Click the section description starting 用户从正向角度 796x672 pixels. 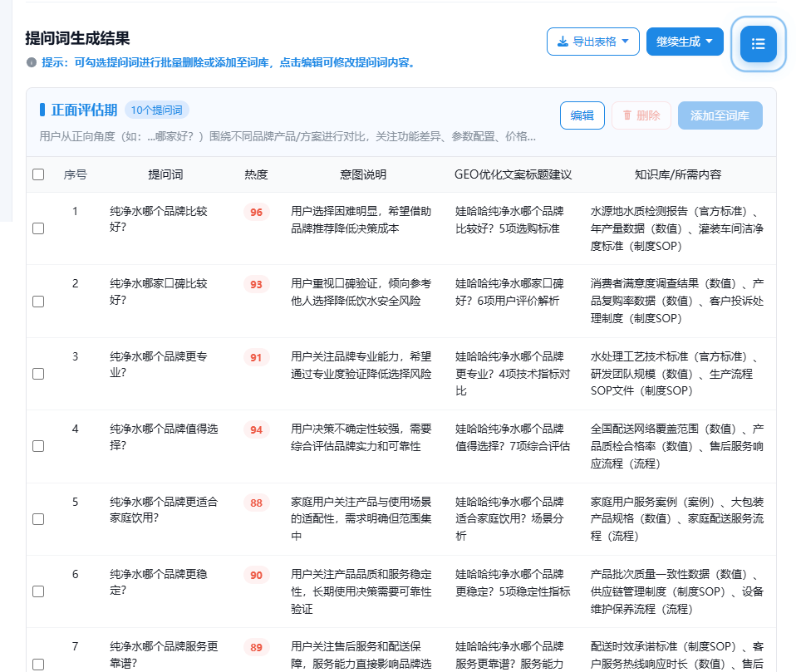tap(287, 136)
